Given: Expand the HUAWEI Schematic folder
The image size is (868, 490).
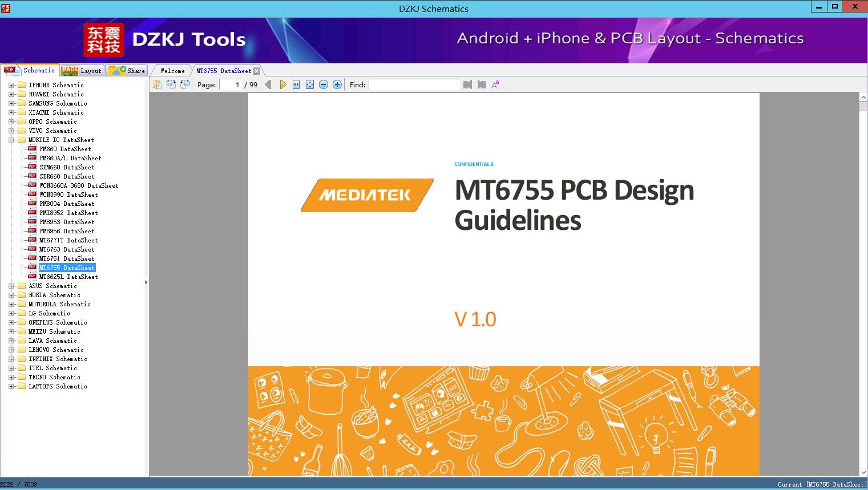Looking at the screenshot, I should pos(11,94).
